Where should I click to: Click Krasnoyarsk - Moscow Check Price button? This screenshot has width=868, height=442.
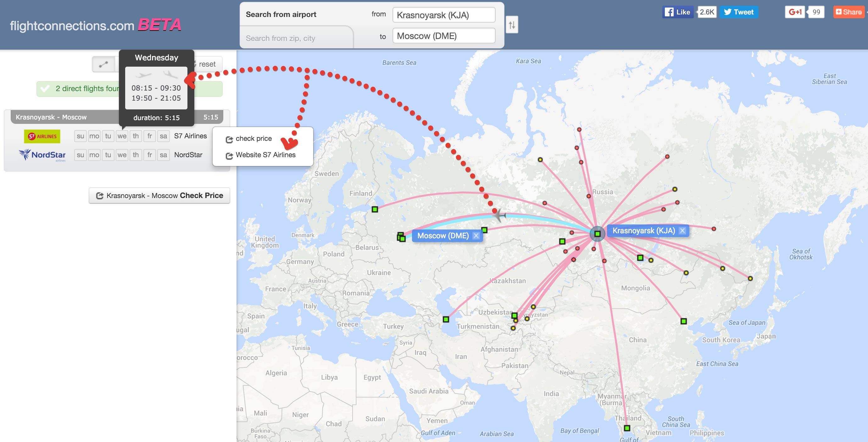(160, 195)
